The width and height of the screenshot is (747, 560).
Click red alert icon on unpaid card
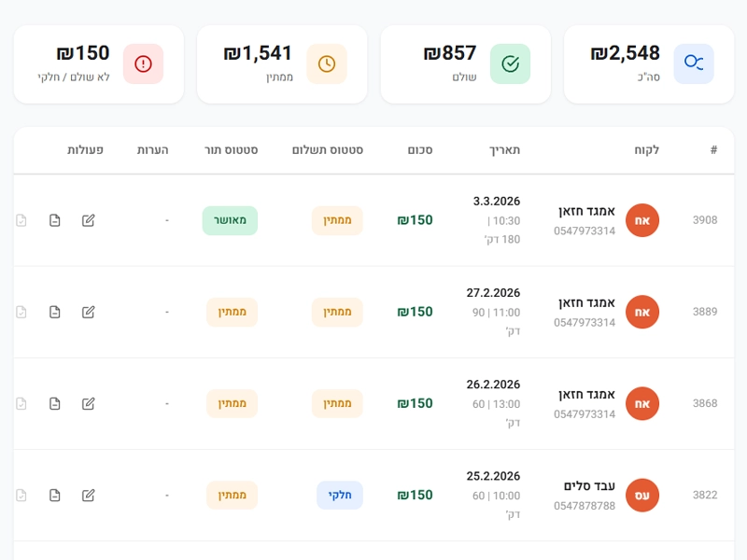143,63
